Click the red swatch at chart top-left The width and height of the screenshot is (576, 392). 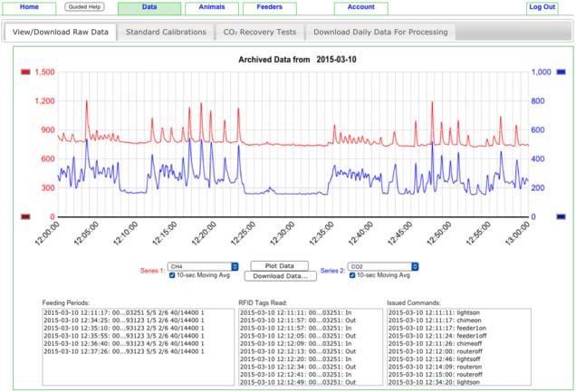[x=24, y=72]
